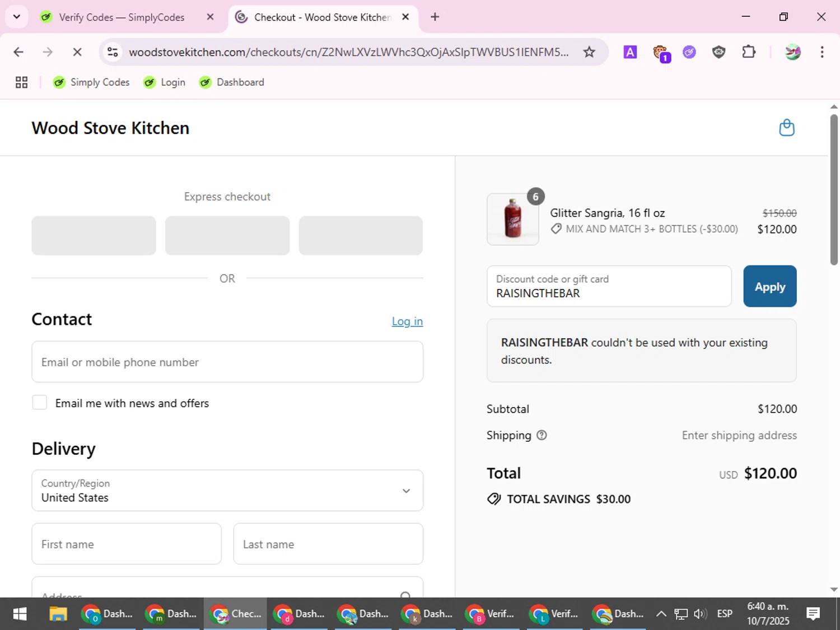Open a new tab with plus button
The height and width of the screenshot is (630, 840).
coord(435,17)
